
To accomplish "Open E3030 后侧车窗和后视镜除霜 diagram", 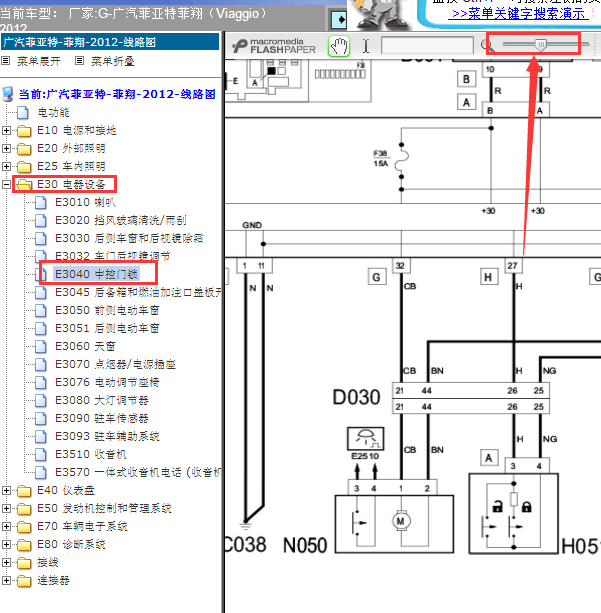I will (129, 238).
